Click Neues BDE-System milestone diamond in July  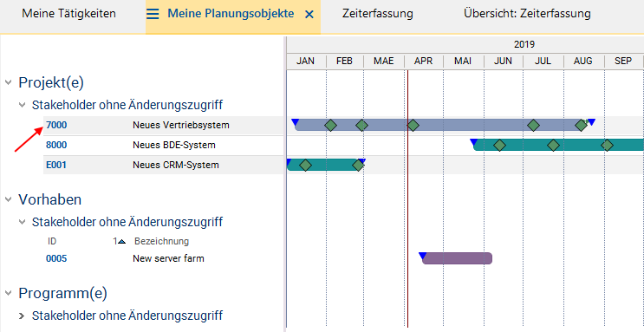(x=554, y=146)
